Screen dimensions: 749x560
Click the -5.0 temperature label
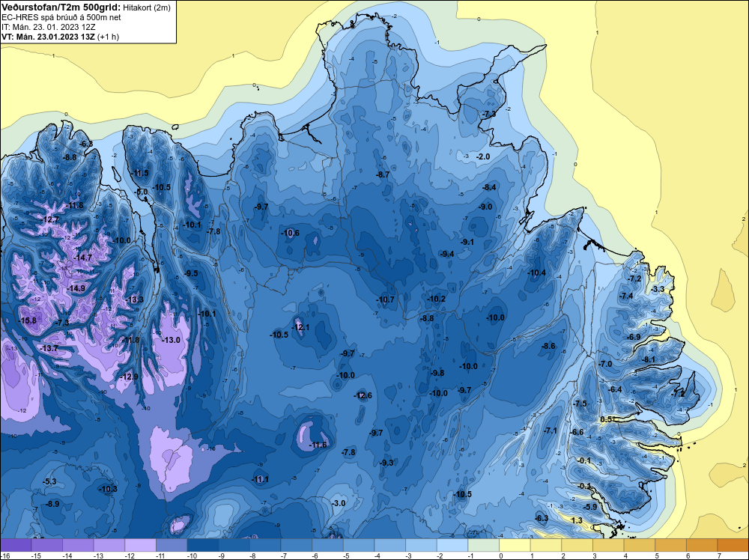(x=142, y=192)
